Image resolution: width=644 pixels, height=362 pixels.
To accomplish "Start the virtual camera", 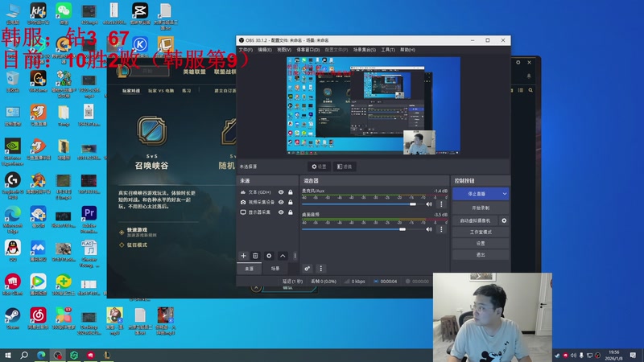I will point(475,220).
